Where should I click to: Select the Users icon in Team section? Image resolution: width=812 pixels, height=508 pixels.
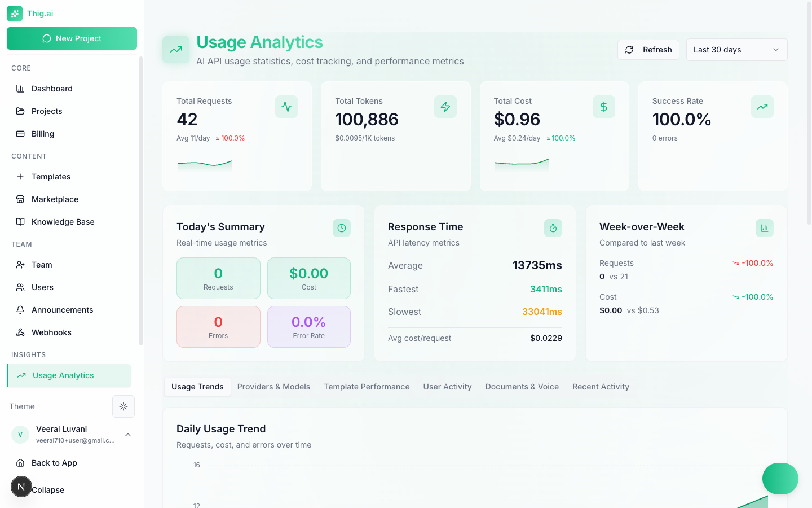[x=19, y=287]
